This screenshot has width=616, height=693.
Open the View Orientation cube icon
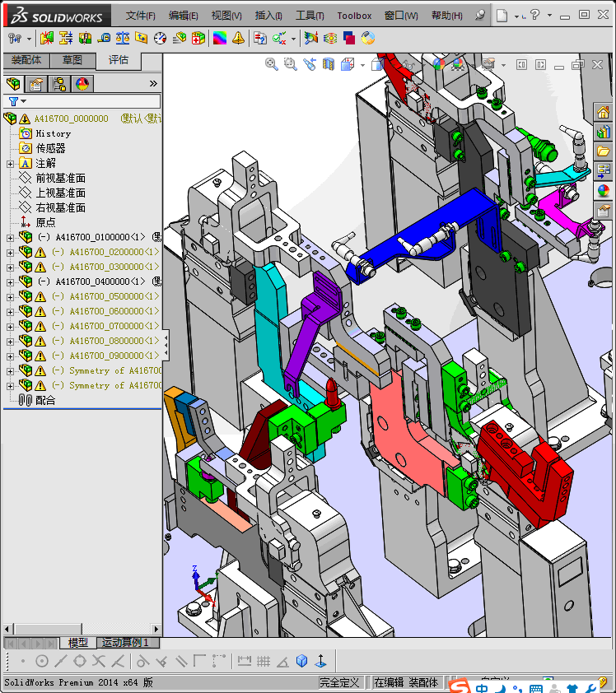pyautogui.click(x=348, y=64)
